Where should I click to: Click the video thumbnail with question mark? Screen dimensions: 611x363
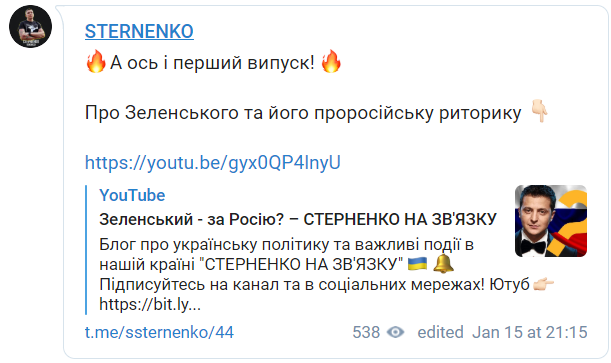pos(551,221)
